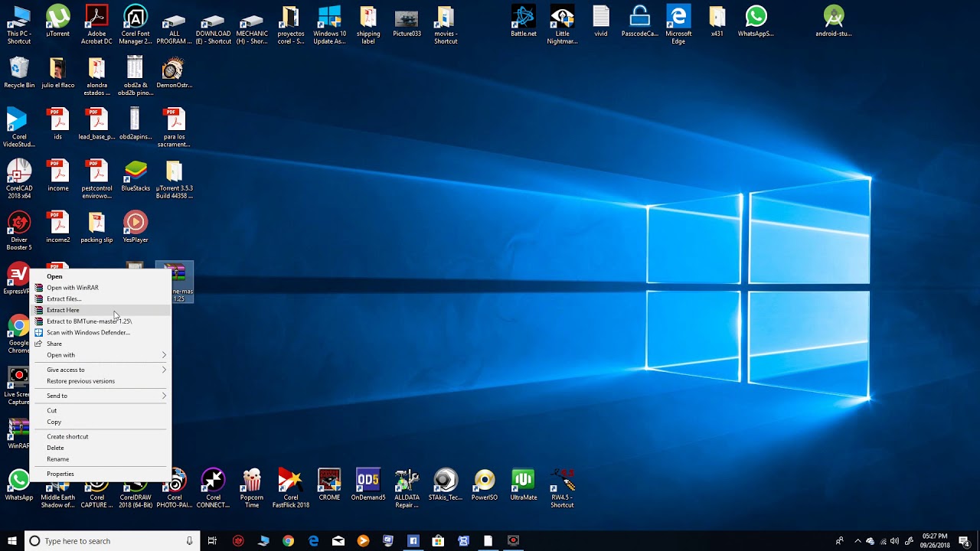Open Microsoft Store from the taskbar
The width and height of the screenshot is (980, 551).
pyautogui.click(x=438, y=541)
